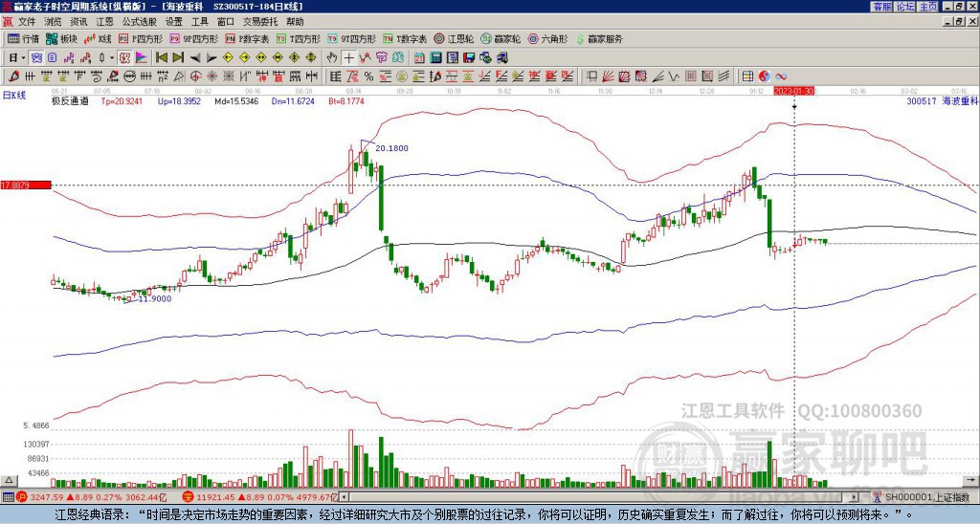Open the 设置 menu
Screen dimensions: 980x524
point(173,21)
